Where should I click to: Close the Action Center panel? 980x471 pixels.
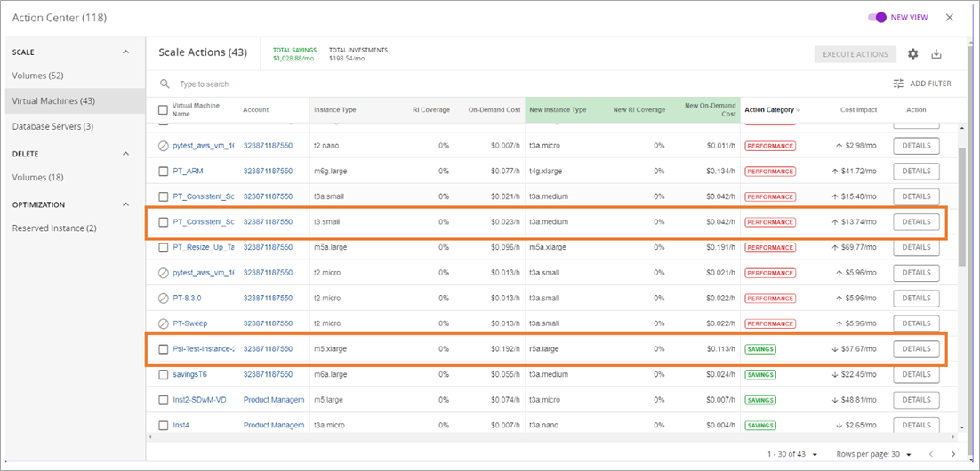[x=950, y=17]
